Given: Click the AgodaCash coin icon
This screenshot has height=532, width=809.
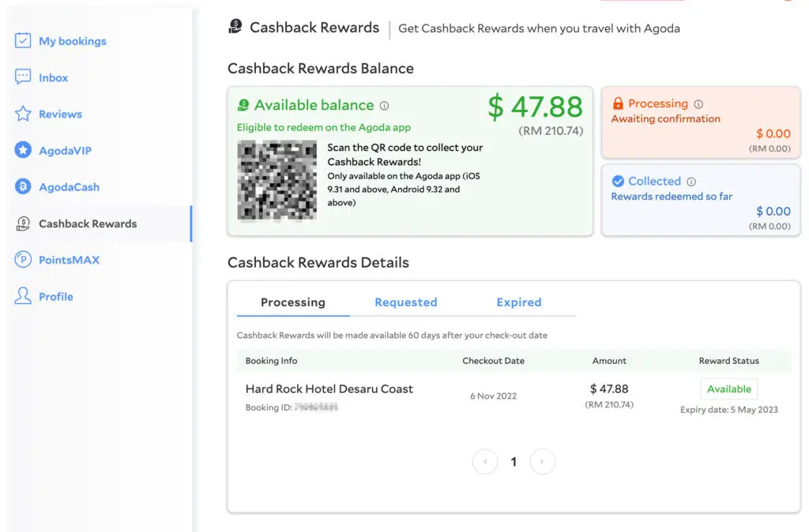Looking at the screenshot, I should click(x=23, y=186).
